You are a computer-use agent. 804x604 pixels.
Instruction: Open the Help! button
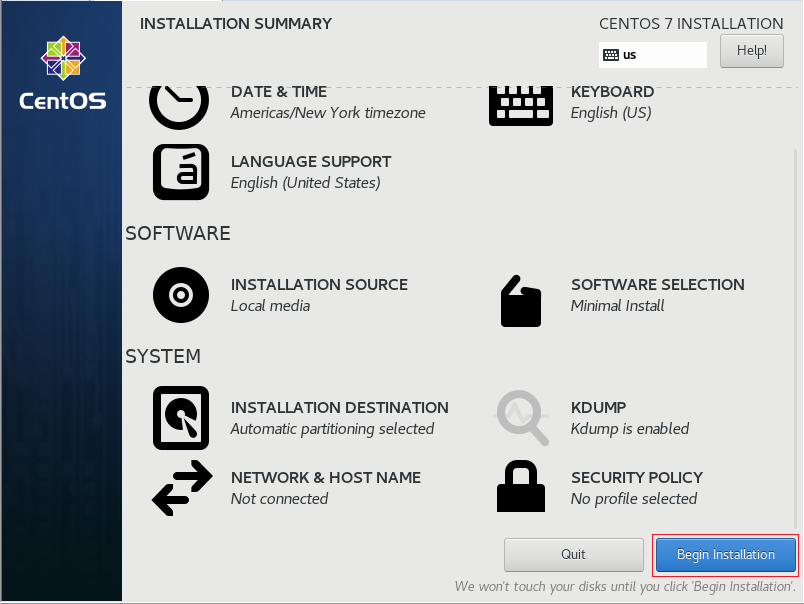[752, 51]
